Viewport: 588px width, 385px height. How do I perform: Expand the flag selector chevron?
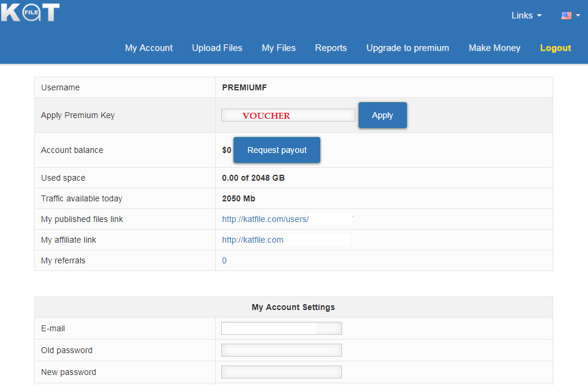(x=579, y=16)
